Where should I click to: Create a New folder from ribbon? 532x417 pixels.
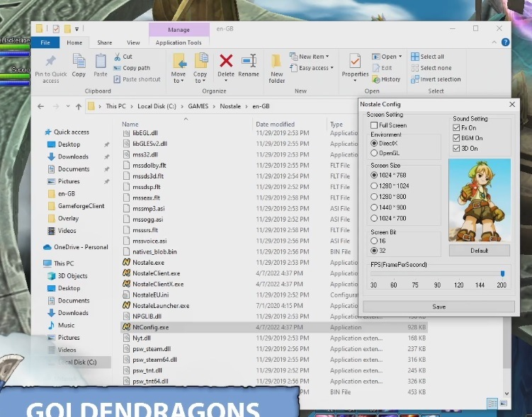[x=276, y=69]
